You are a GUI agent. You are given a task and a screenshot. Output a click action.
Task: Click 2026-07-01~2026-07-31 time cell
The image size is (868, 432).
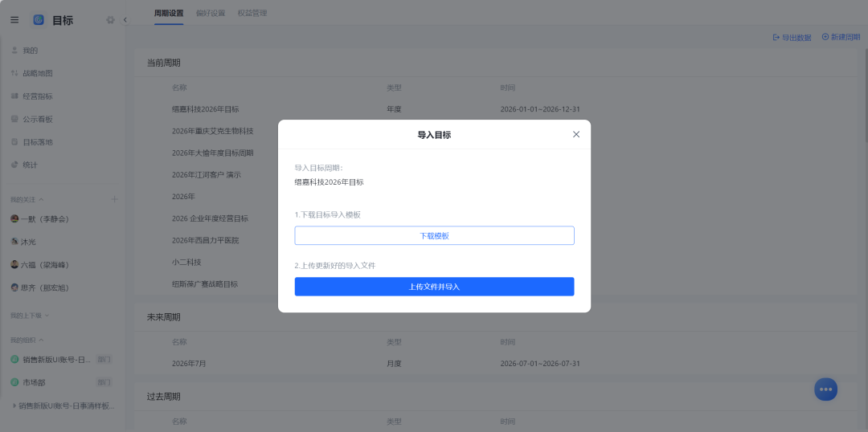click(x=540, y=364)
